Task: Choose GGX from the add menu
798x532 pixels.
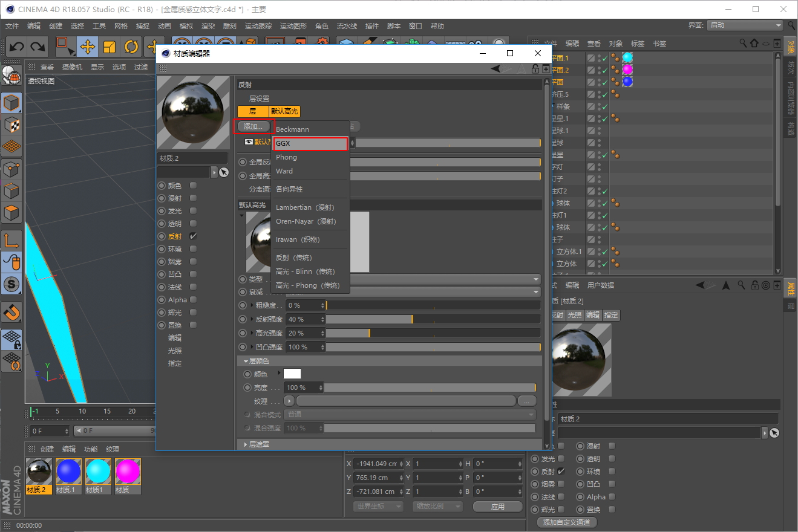Action: [311, 143]
